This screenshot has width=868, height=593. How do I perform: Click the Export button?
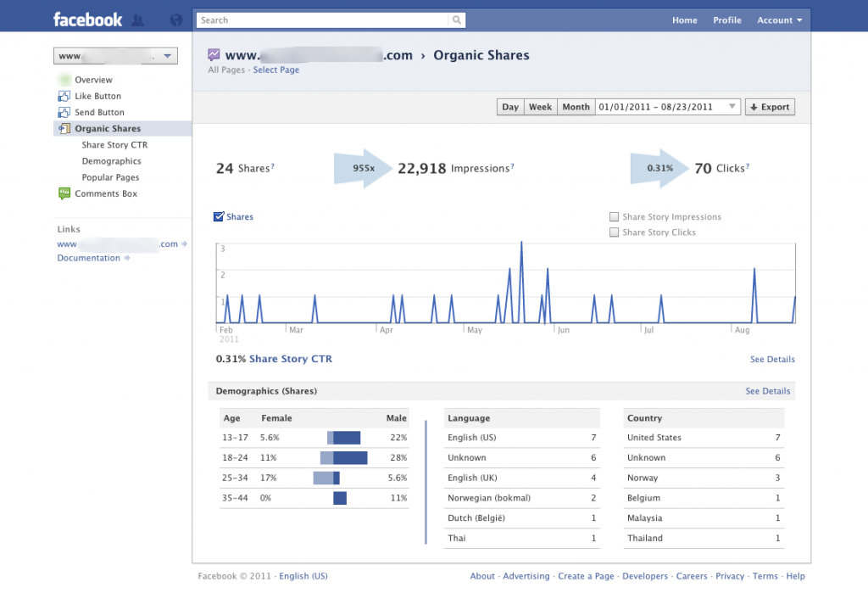(x=770, y=107)
